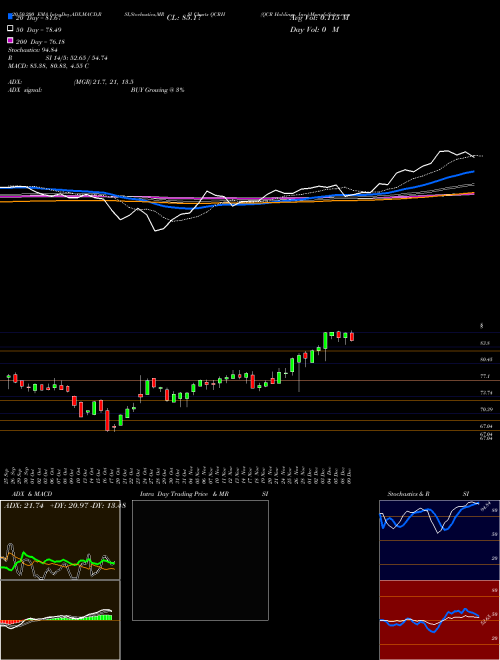The height and width of the screenshot is (660, 500).
Task: Click the ADX line chart panel
Action: (60, 540)
